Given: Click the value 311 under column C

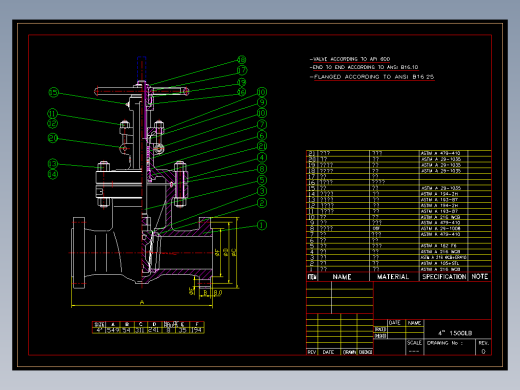Looking at the screenshot, I should (140, 330).
